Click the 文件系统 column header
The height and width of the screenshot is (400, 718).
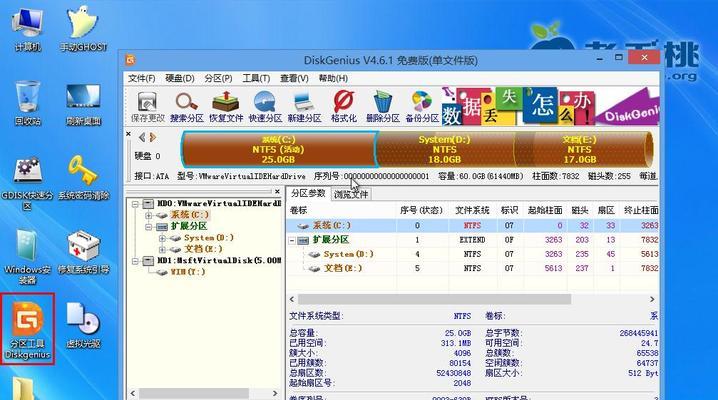(x=472, y=210)
